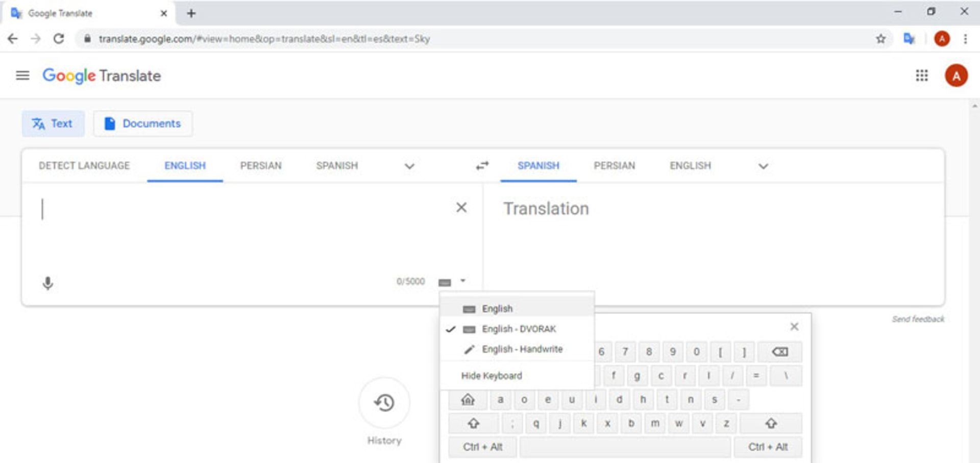Image resolution: width=980 pixels, height=463 pixels.
Task: Choose Persian as source language
Action: [x=261, y=165]
